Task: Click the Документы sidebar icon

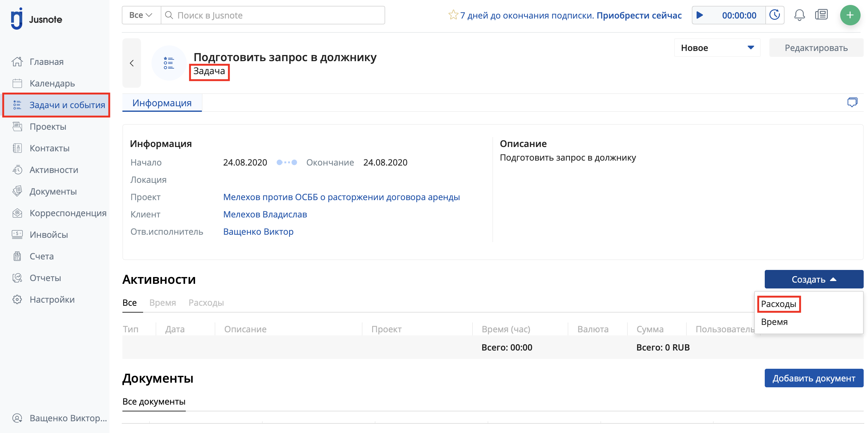Action: click(17, 191)
